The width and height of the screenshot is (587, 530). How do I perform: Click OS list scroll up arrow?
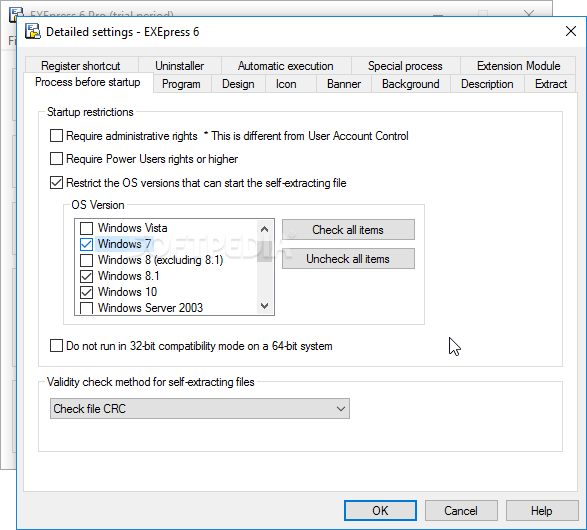tap(264, 229)
